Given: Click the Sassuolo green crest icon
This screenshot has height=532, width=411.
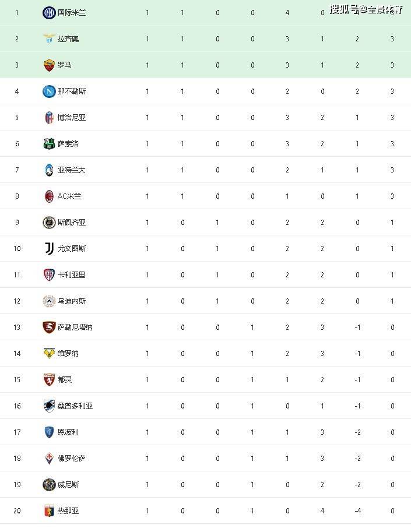Looking at the screenshot, I should click(x=49, y=143).
